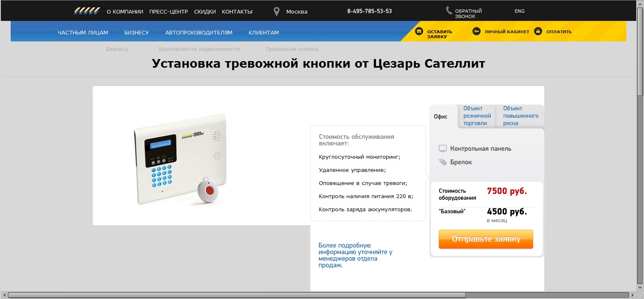The height and width of the screenshot is (299, 644).
Task: Go to Безопасность недвижимости breadcrumb
Action: (199, 49)
